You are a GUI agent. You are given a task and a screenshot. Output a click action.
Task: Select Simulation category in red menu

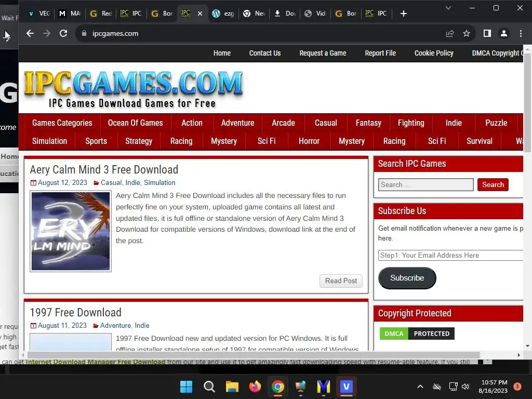pos(49,141)
